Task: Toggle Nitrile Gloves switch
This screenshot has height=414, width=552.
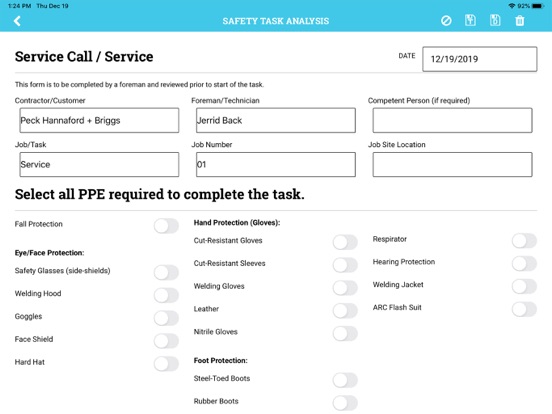Action: 345,333
